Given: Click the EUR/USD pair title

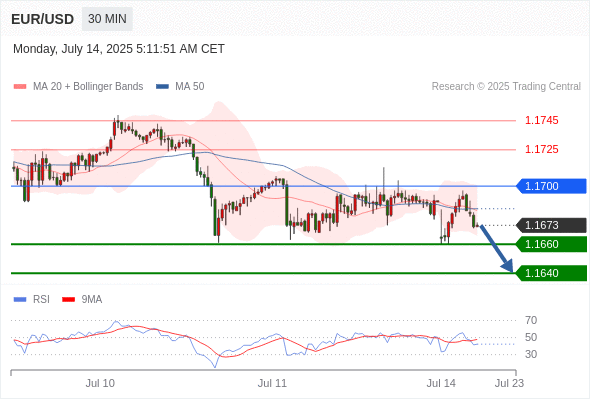Looking at the screenshot, I should [x=43, y=19].
